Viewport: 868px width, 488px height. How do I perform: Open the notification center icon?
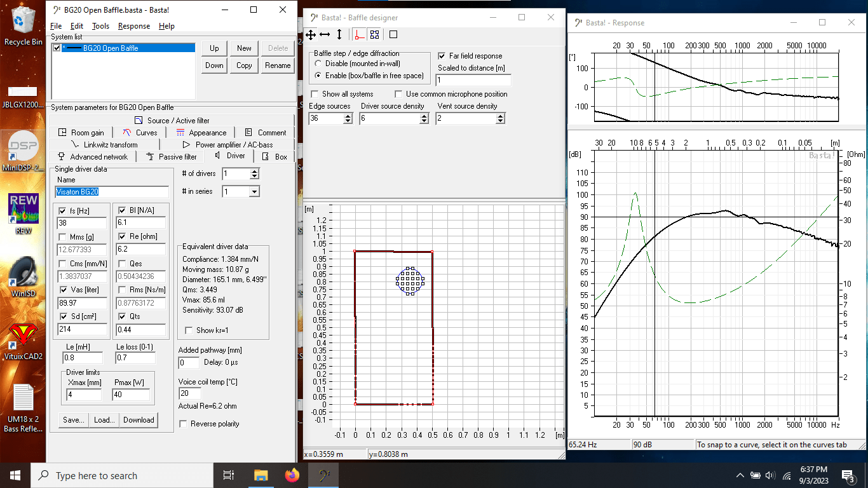848,475
